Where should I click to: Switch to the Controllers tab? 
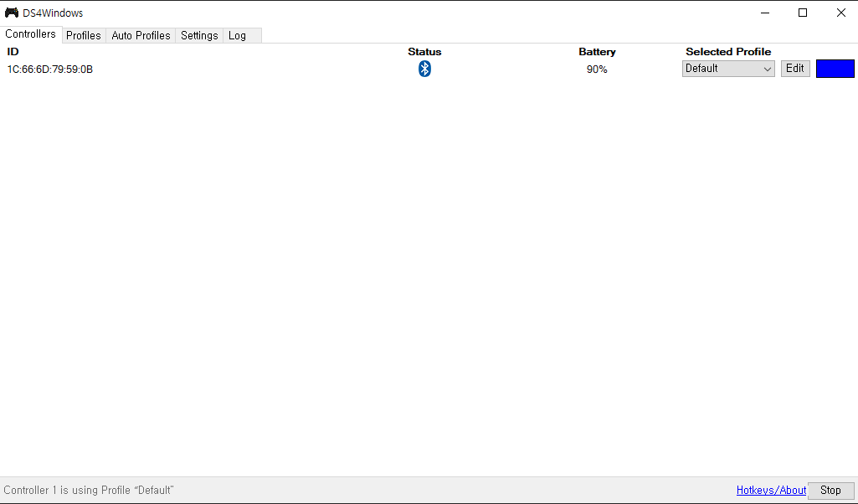pos(31,34)
